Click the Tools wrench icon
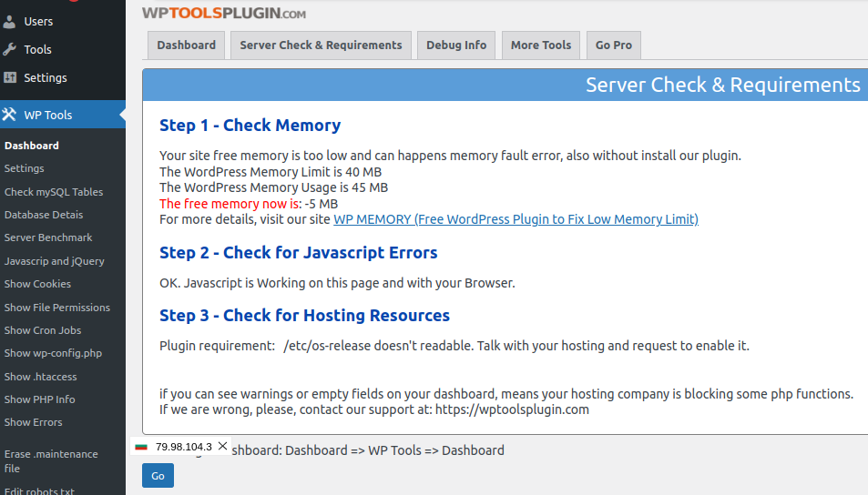This screenshot has width=868, height=495. (10, 49)
